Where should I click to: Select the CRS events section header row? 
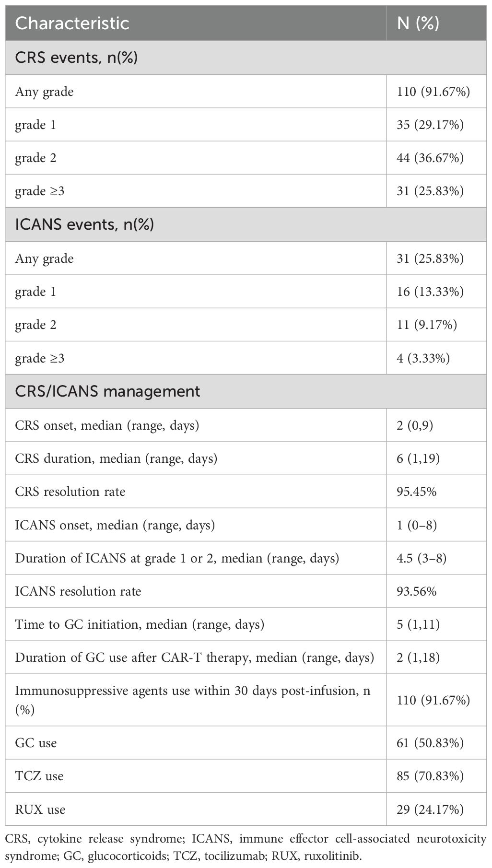coord(77,58)
